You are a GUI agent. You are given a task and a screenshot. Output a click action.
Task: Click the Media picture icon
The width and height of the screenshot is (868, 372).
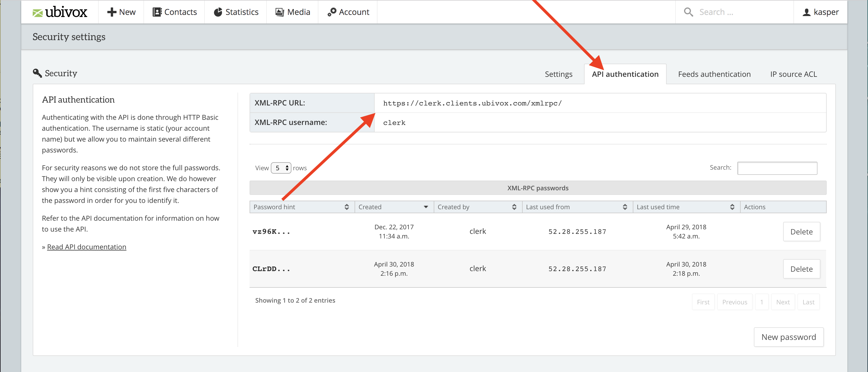click(x=279, y=12)
